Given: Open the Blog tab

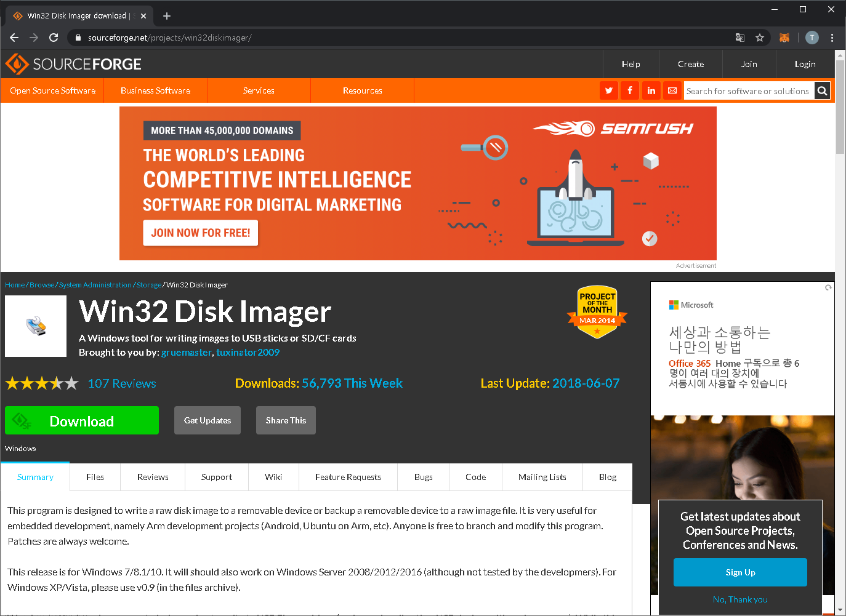Looking at the screenshot, I should pos(608,477).
